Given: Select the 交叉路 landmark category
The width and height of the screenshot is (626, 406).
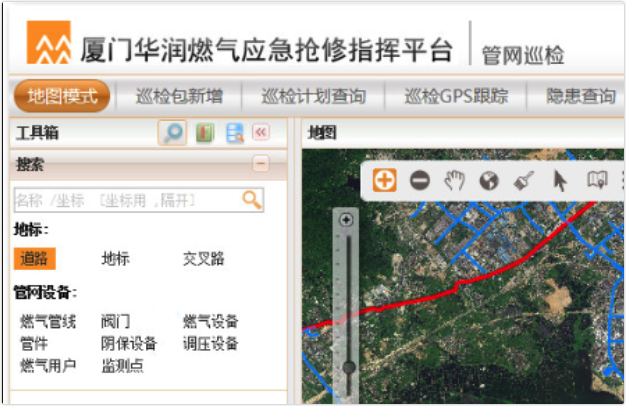Looking at the screenshot, I should [204, 259].
